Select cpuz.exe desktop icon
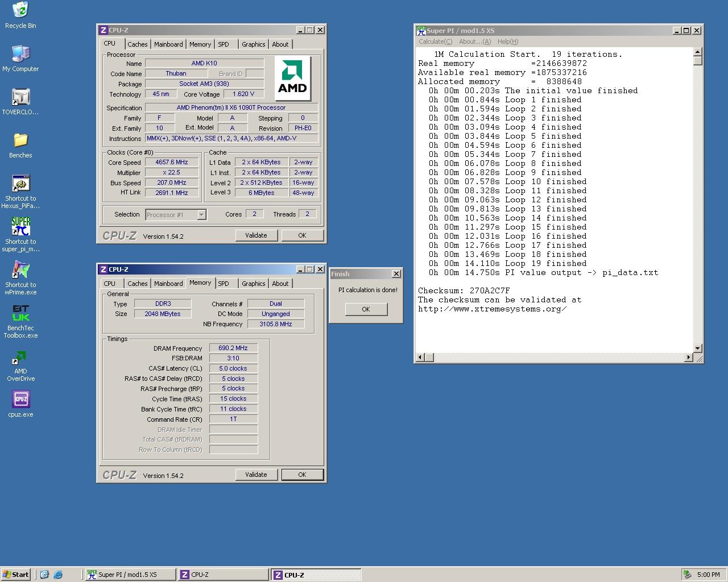The width and height of the screenshot is (728, 582). coord(20,404)
